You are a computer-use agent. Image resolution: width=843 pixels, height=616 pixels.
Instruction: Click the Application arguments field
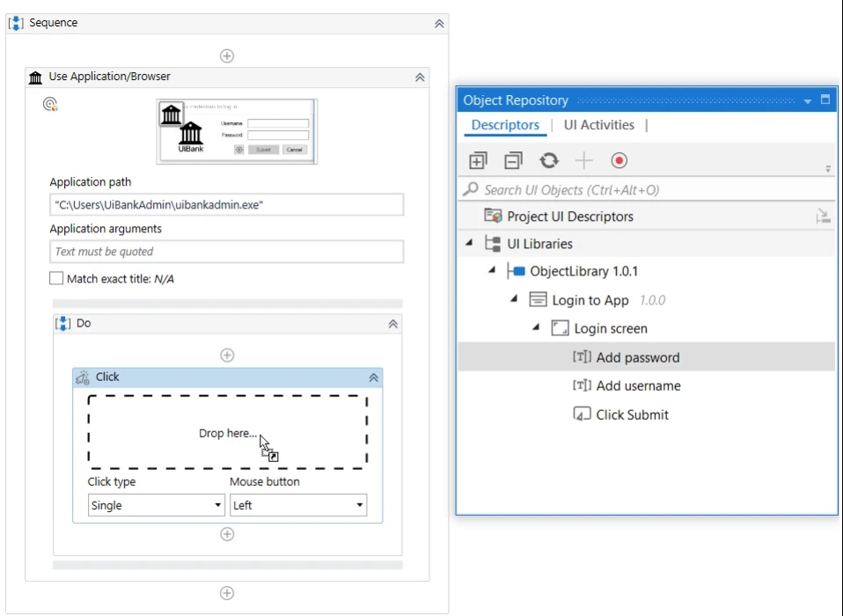pyautogui.click(x=226, y=252)
